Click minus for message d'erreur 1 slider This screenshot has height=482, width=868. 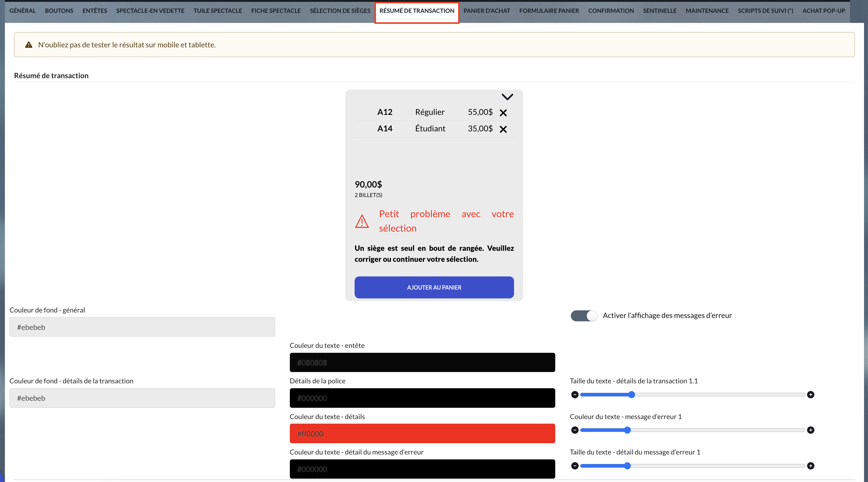tap(575, 430)
